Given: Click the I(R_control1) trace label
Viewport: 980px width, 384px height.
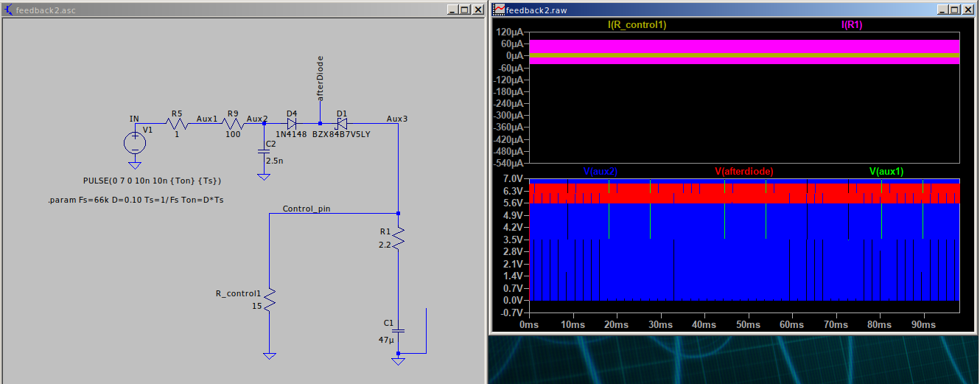Looking at the screenshot, I should click(637, 25).
